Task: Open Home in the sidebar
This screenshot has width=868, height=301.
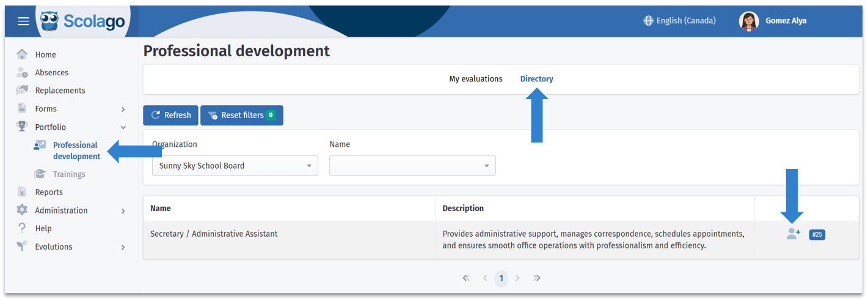Action: tap(45, 54)
